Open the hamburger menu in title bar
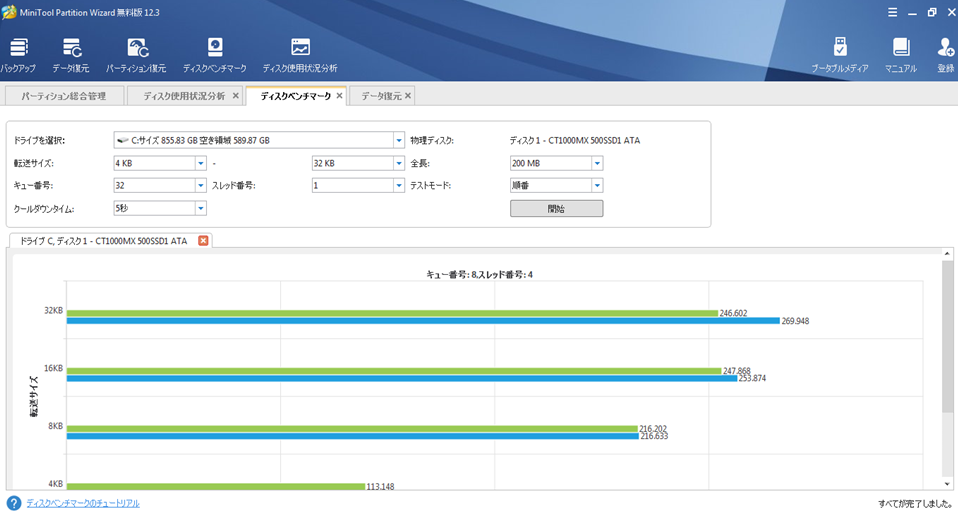Image resolution: width=958 pixels, height=519 pixels. (x=893, y=13)
